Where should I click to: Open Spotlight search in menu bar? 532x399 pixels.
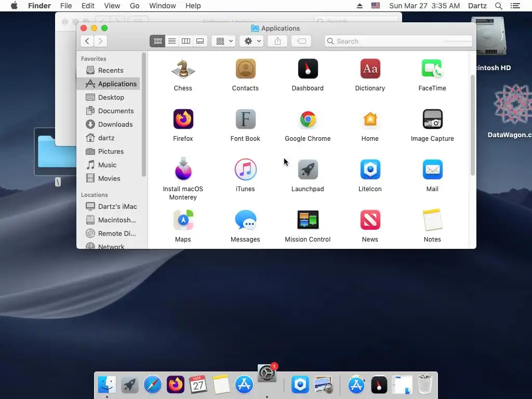(x=498, y=6)
